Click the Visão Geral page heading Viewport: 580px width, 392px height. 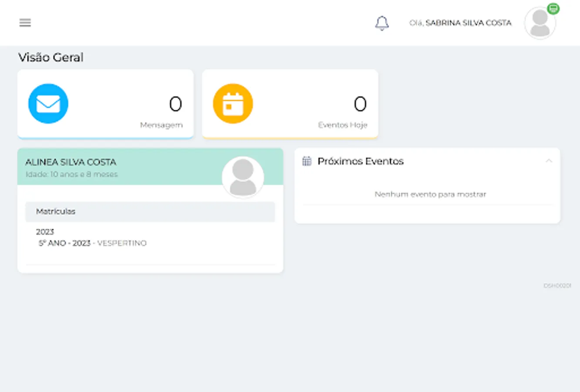51,57
